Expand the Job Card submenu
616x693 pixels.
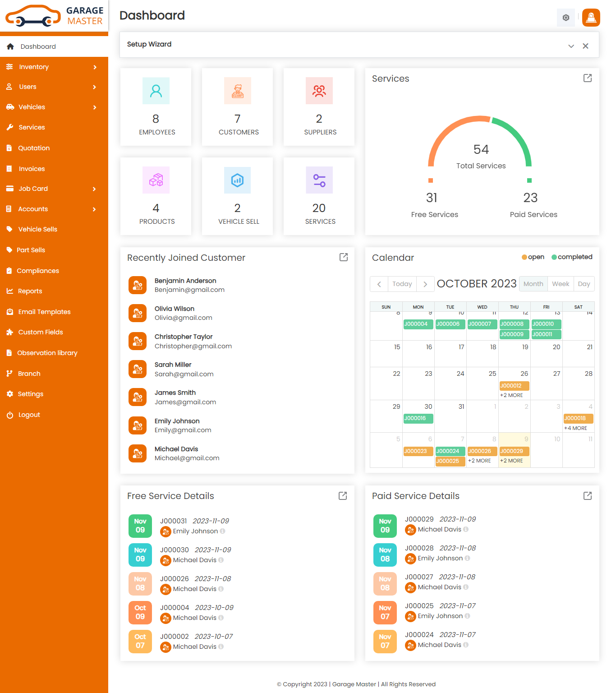tap(54, 189)
